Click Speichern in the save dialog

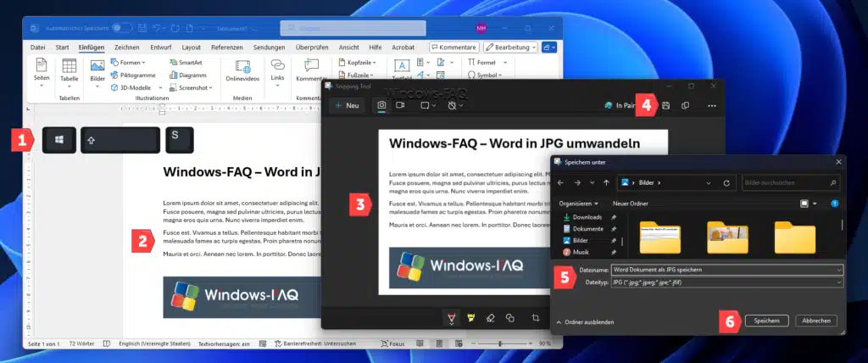click(x=766, y=321)
